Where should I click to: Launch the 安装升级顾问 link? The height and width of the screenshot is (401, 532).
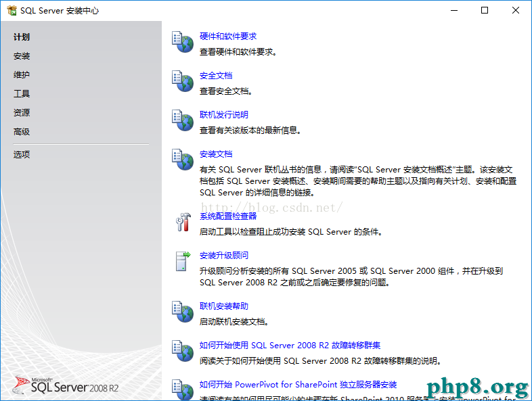pyautogui.click(x=224, y=256)
